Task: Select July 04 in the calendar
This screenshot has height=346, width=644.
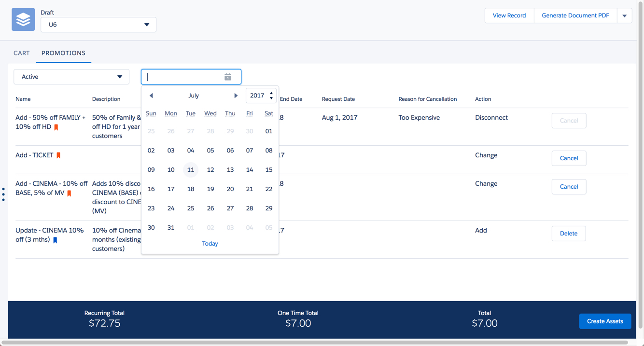Action: (x=191, y=151)
